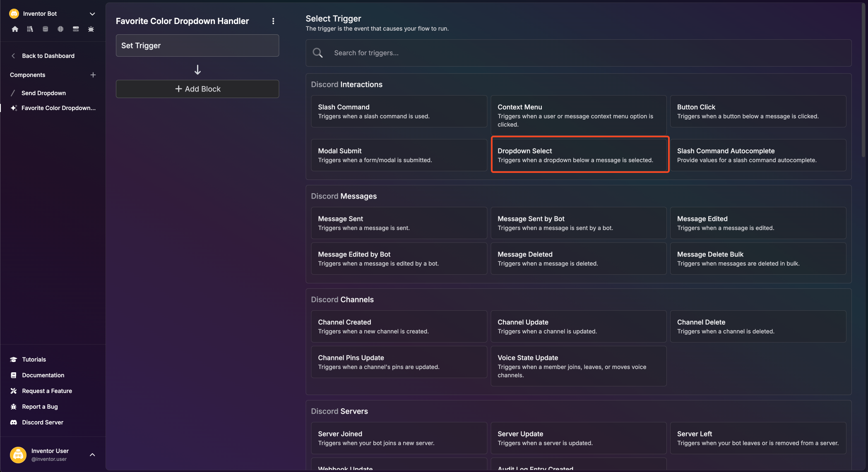868x472 pixels.
Task: Select the Set Trigger block
Action: coord(197,46)
